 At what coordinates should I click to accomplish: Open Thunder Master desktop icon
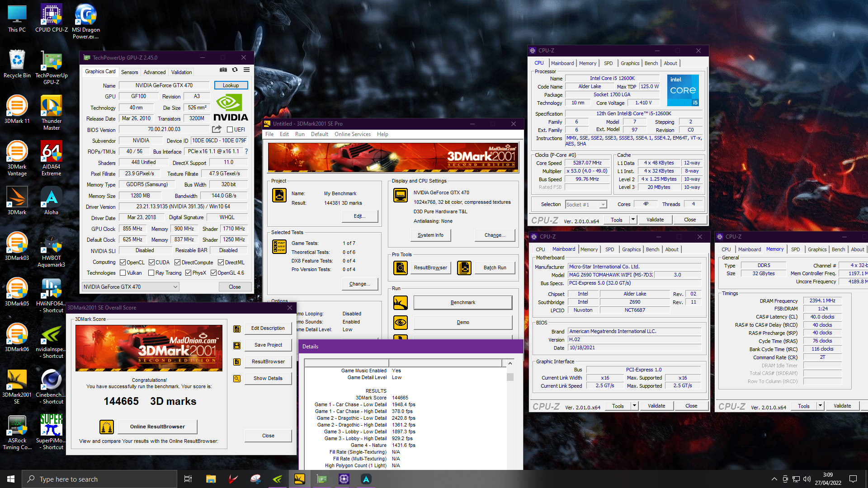(51, 113)
